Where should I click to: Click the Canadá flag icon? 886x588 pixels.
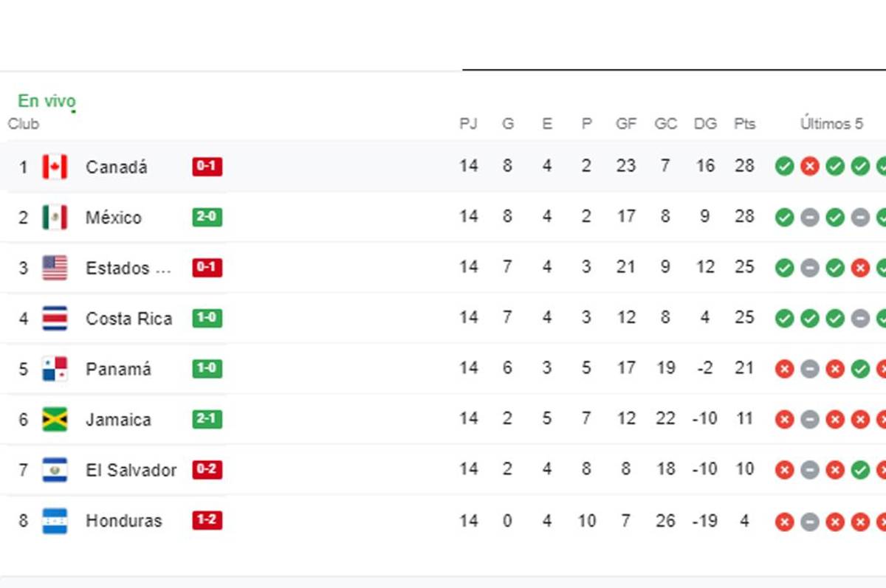[x=55, y=167]
